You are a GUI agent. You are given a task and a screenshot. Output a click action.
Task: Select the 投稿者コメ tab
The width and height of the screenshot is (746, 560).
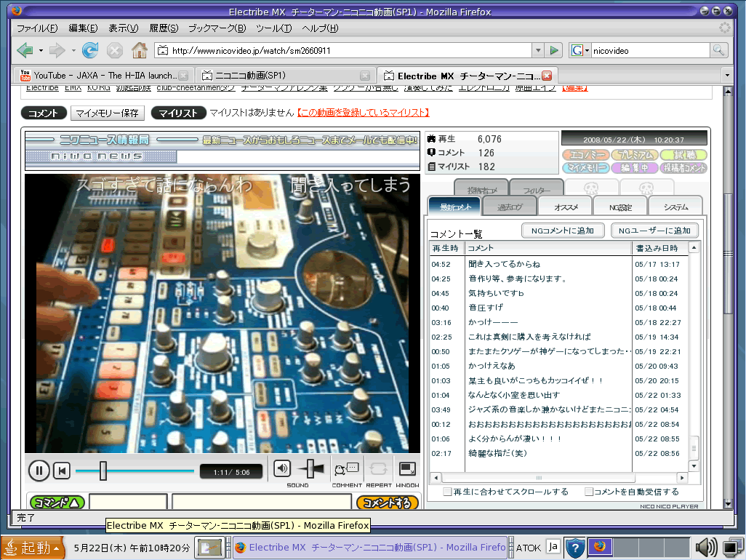click(481, 189)
